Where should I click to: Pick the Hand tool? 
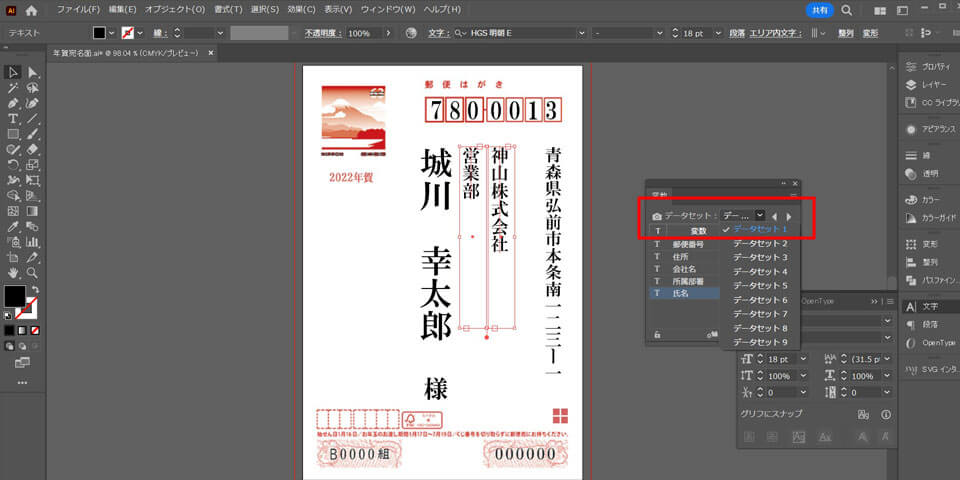pyautogui.click(x=13, y=272)
